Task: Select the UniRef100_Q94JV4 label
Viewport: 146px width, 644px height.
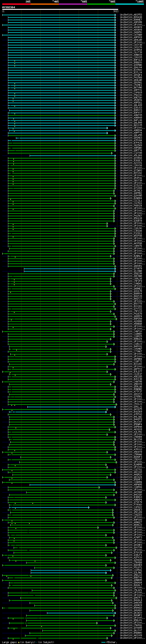Action: 131,67
